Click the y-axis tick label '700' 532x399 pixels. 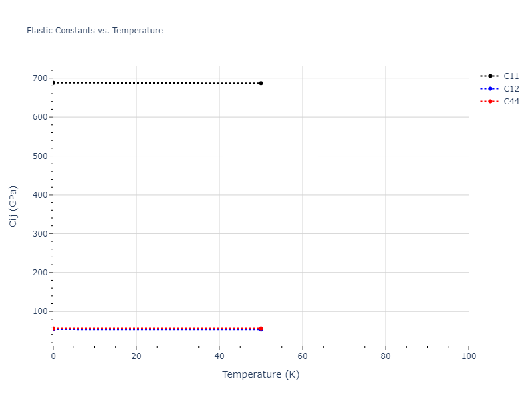pyautogui.click(x=39, y=78)
